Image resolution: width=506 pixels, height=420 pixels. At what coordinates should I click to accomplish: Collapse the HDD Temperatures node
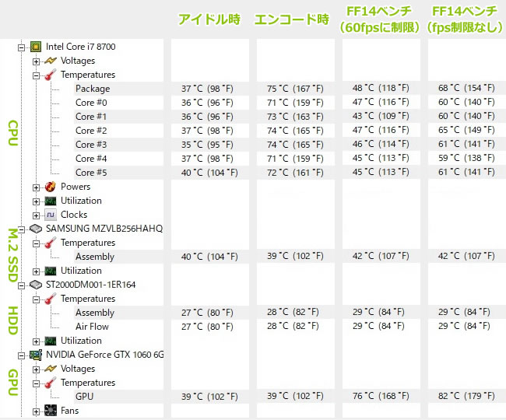point(36,299)
